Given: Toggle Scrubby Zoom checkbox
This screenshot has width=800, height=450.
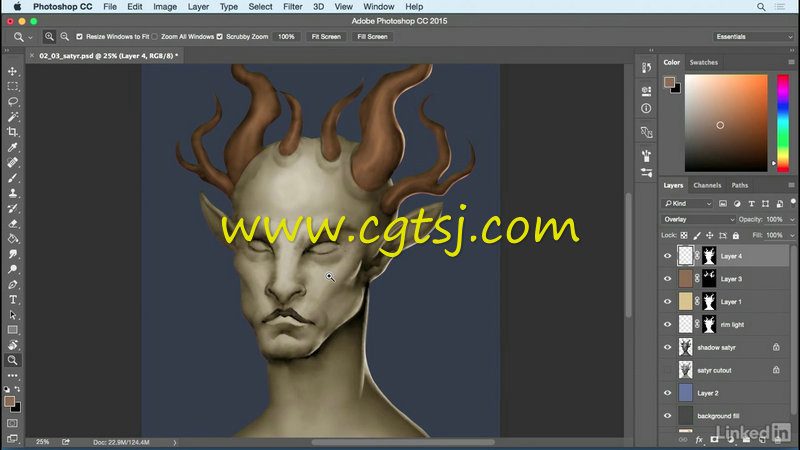Looking at the screenshot, I should click(x=219, y=37).
